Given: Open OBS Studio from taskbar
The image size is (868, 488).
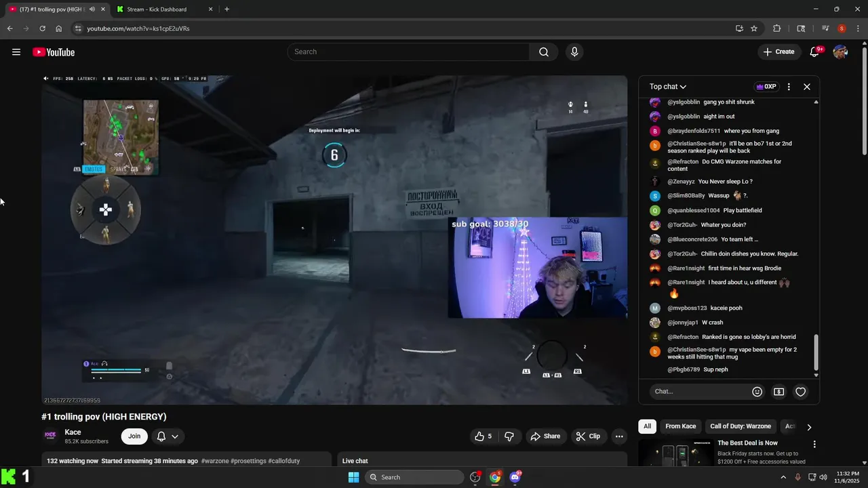Looking at the screenshot, I should click(x=475, y=477).
